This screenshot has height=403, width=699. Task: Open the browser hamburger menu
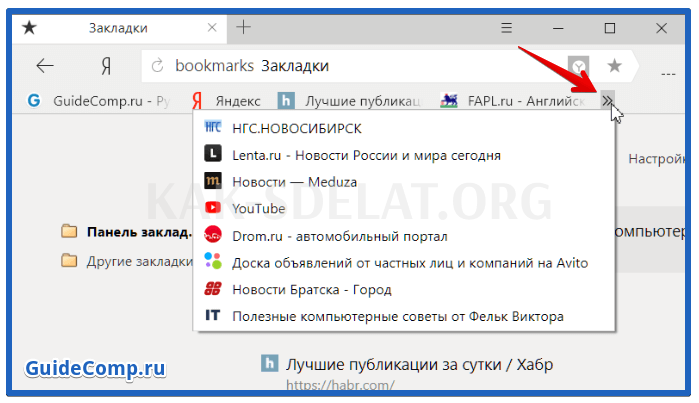click(x=506, y=28)
